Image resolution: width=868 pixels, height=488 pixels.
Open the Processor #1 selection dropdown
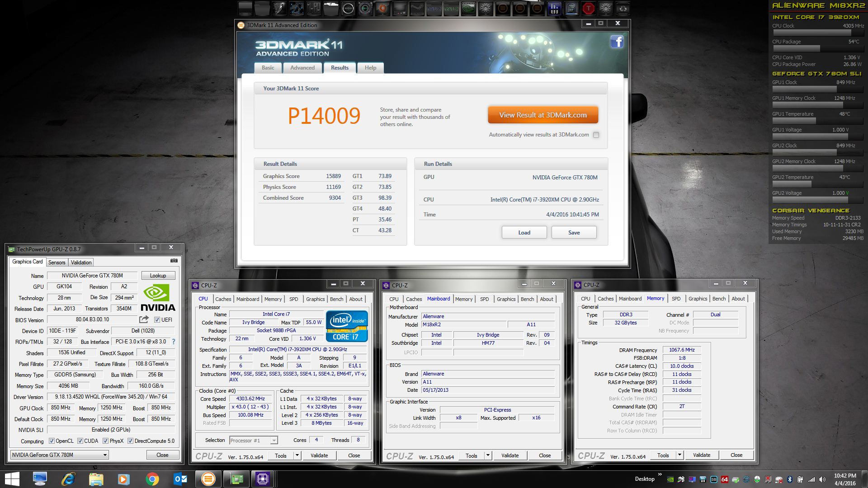pos(253,440)
